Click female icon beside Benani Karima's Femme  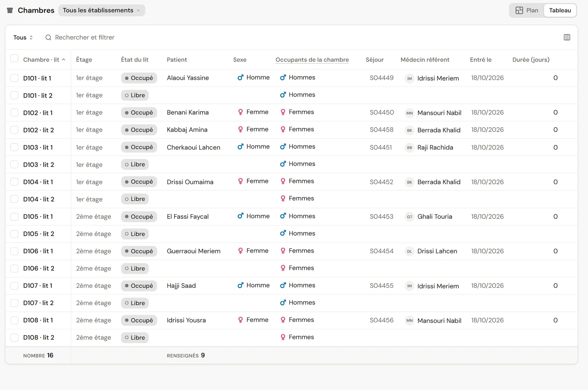[x=240, y=112]
